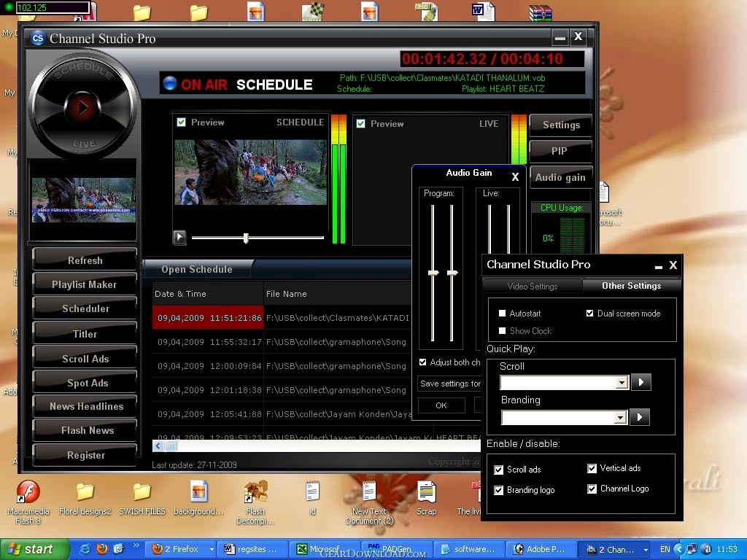Open the Settings button in Channel Studio Pro
747x560 pixels.
point(561,125)
